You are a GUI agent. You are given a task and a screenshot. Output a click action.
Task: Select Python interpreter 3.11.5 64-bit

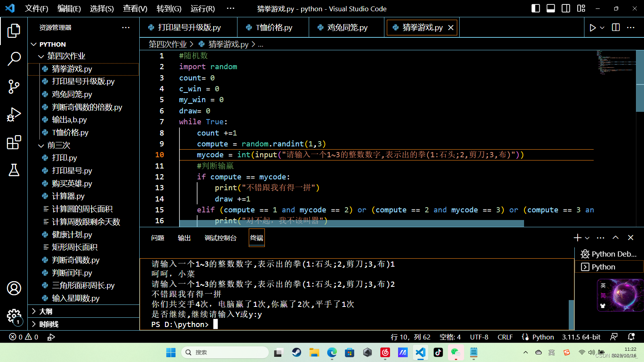pyautogui.click(x=581, y=337)
